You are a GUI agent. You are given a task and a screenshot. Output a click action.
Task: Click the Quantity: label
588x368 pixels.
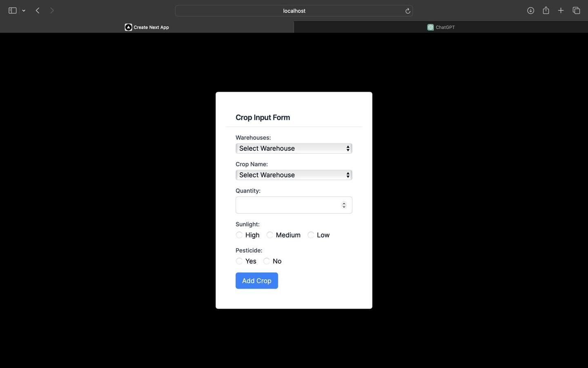tap(248, 191)
